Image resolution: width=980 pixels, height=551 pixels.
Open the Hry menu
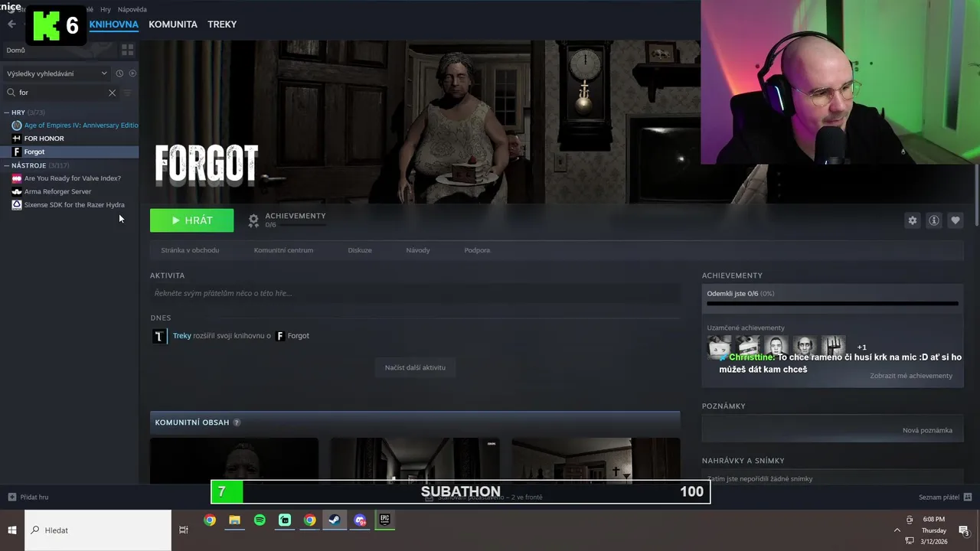[106, 10]
